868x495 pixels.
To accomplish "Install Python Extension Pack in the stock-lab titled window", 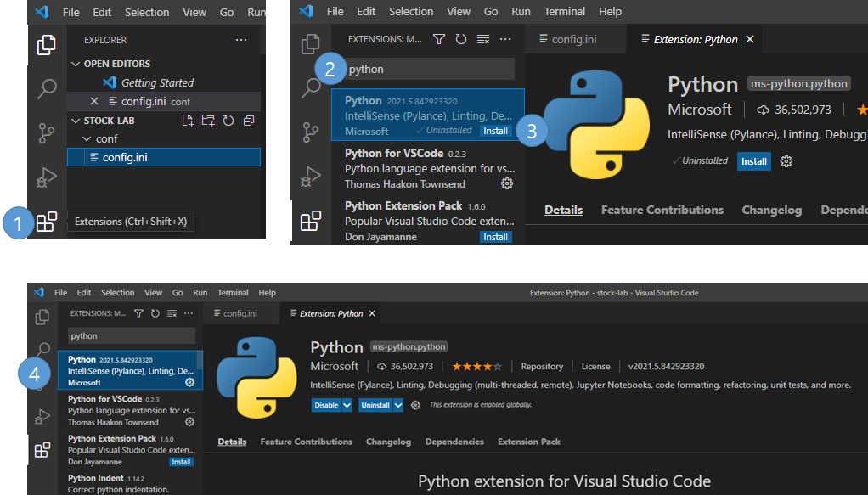I will pyautogui.click(x=181, y=462).
